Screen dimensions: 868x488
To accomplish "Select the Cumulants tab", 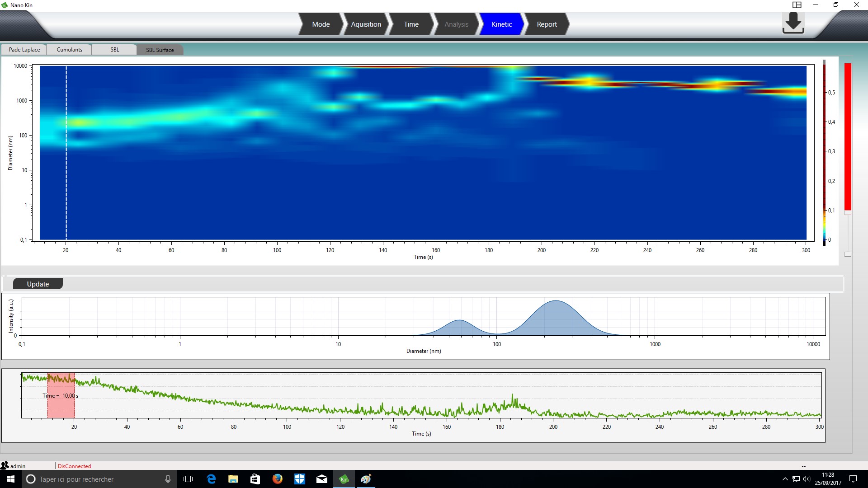I will [x=69, y=50].
